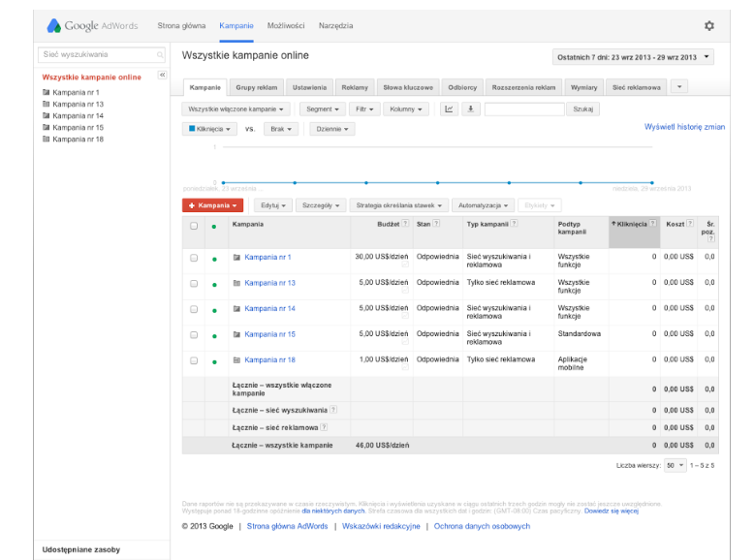Image resolution: width=754 pixels, height=560 pixels.
Task: Click the download report icon
Action: tap(470, 109)
